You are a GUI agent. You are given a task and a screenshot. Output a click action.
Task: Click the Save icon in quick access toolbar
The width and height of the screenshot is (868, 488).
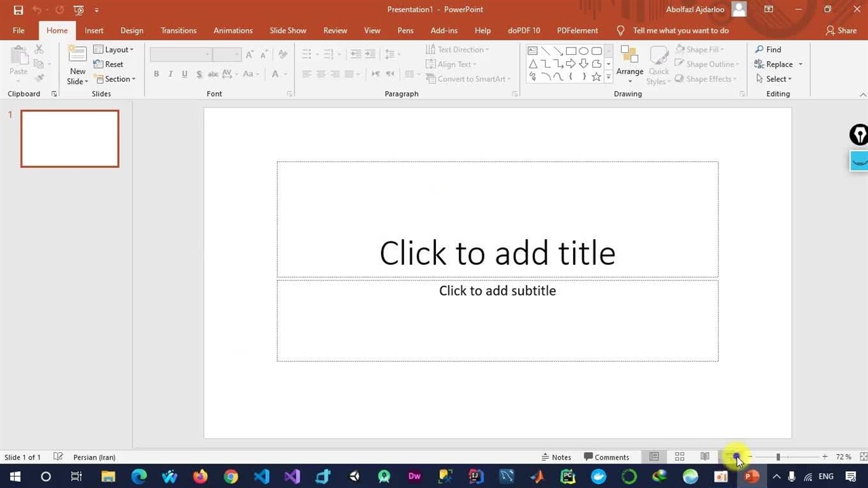[x=18, y=10]
